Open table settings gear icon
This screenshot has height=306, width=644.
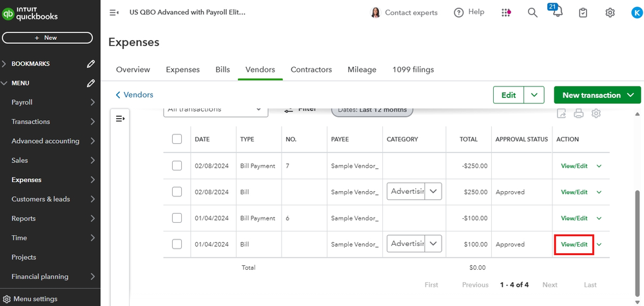pyautogui.click(x=596, y=114)
